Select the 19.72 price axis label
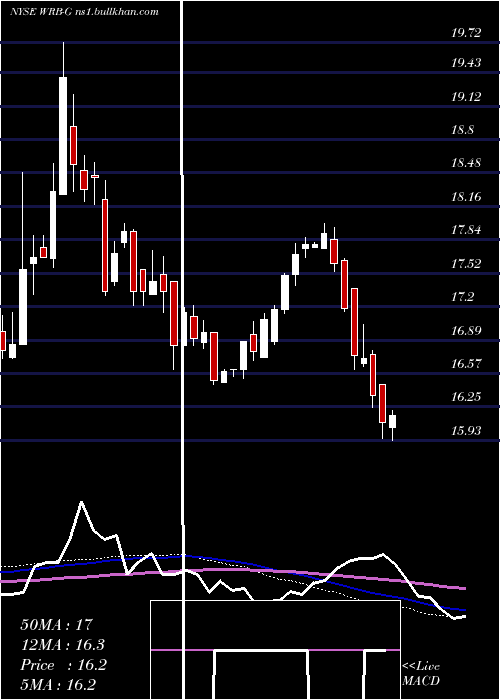 [466, 32]
